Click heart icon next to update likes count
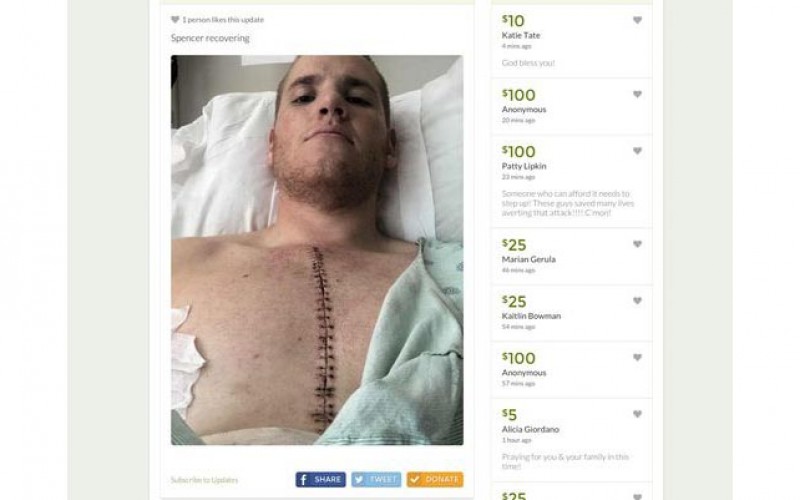 (175, 19)
